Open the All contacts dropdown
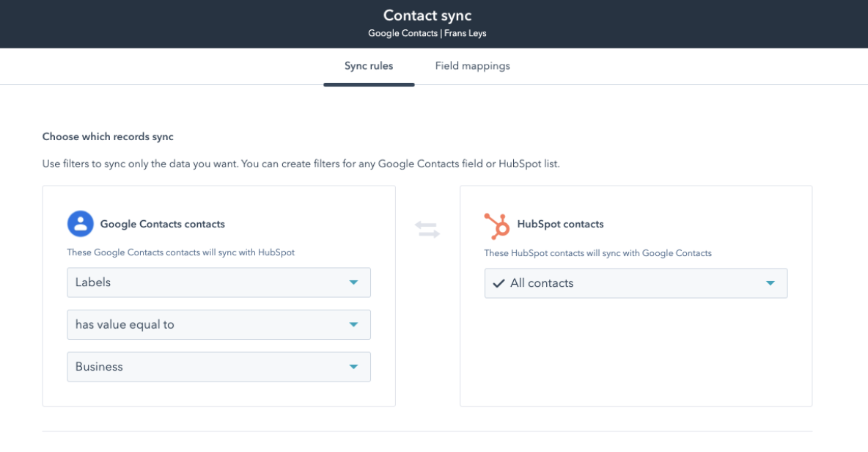 [636, 283]
